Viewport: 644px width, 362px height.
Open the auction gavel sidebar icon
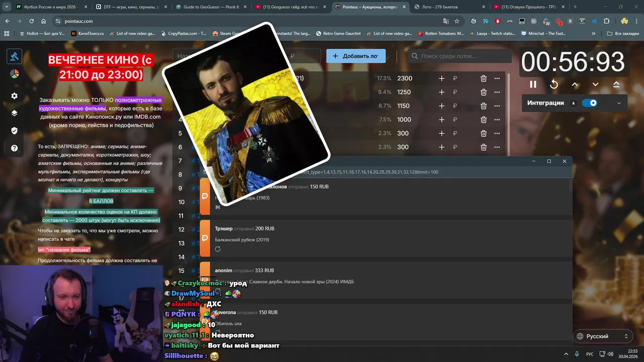(14, 56)
